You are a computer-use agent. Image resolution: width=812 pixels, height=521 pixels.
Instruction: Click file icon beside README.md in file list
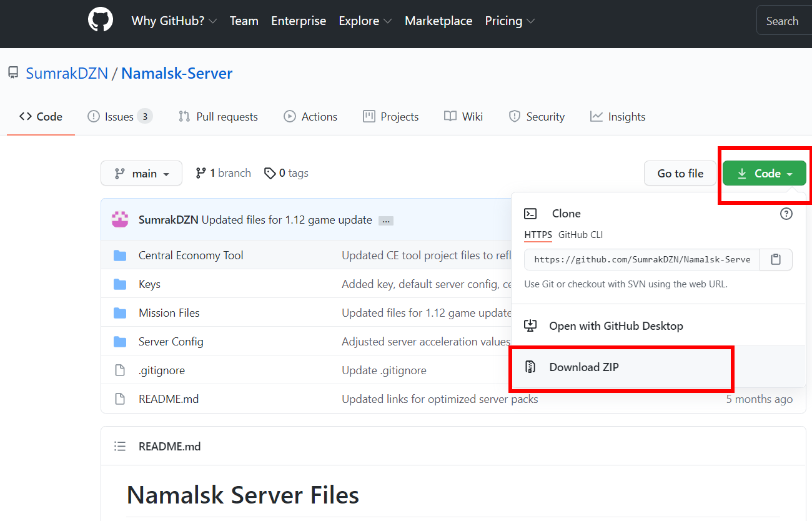pyautogui.click(x=120, y=399)
